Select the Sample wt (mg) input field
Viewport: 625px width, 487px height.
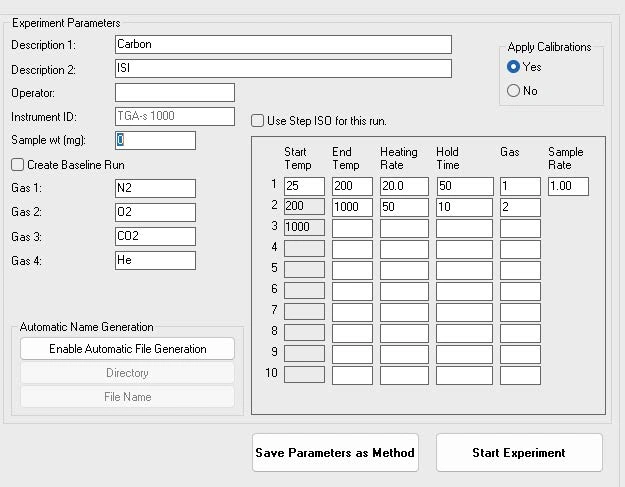tap(155, 140)
